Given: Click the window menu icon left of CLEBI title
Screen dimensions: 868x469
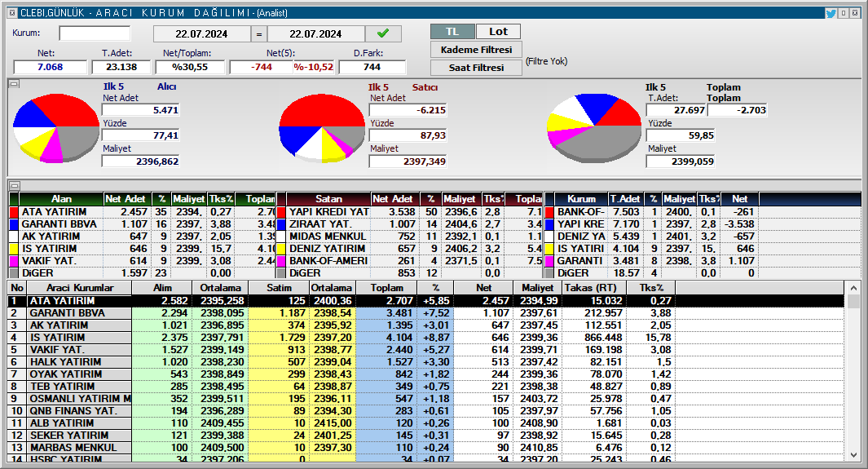Looking at the screenshot, I should pyautogui.click(x=12, y=13).
